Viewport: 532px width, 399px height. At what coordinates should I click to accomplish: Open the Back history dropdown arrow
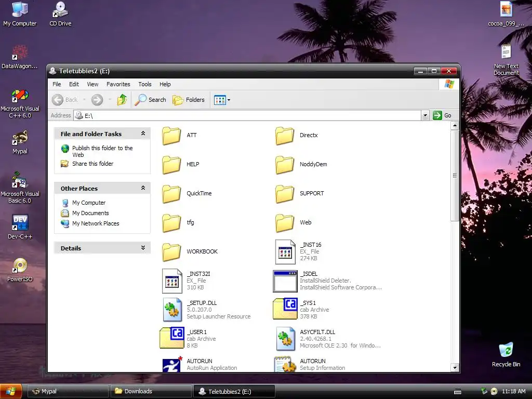[84, 100]
